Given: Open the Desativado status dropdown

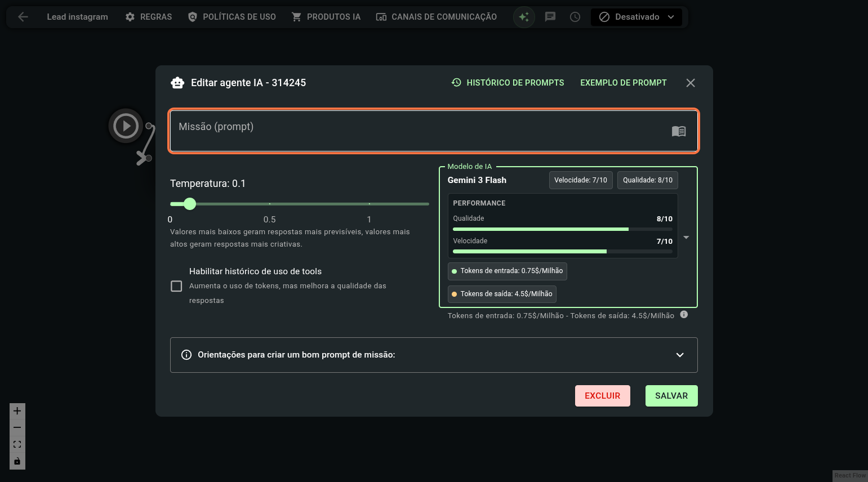Looking at the screenshot, I should pyautogui.click(x=636, y=17).
